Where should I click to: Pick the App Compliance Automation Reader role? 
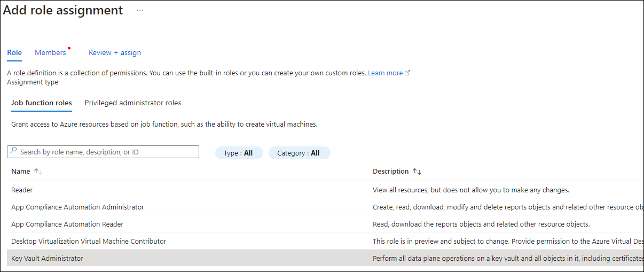coord(67,224)
